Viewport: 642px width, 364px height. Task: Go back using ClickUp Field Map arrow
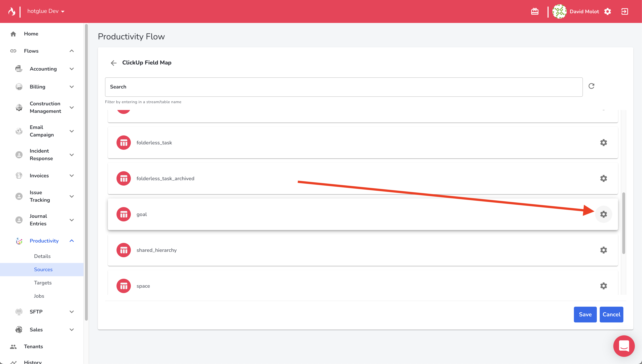click(x=114, y=63)
